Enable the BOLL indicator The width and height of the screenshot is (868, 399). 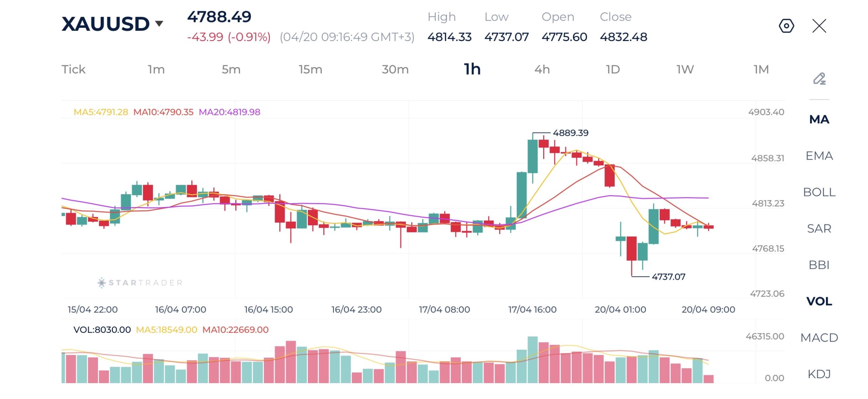click(x=819, y=192)
